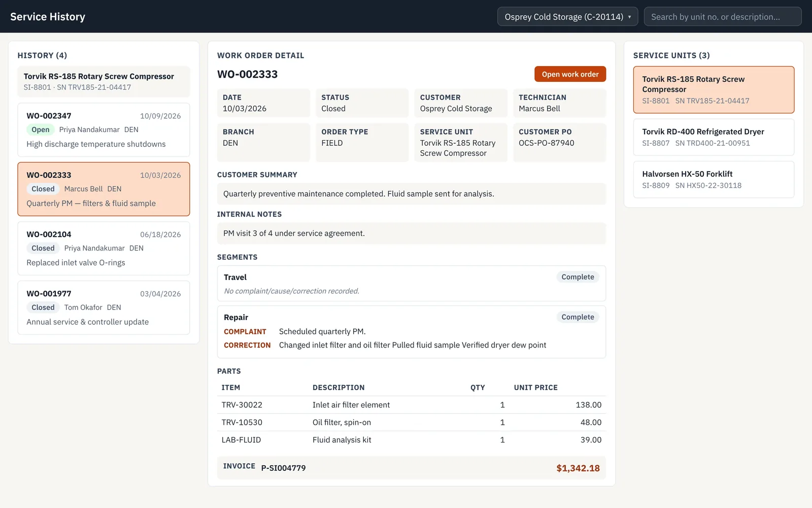Click the Open status badge on WO-002347
812x508 pixels.
pos(41,130)
